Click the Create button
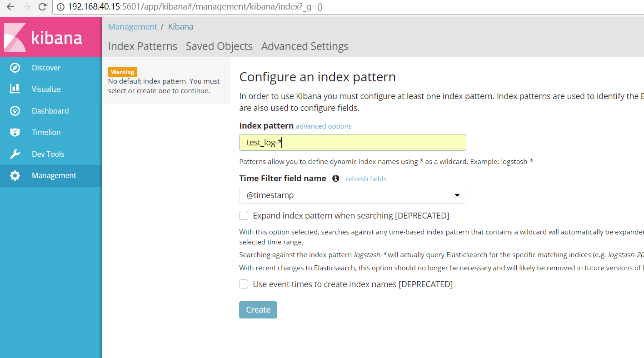The image size is (644, 358). pyautogui.click(x=258, y=310)
